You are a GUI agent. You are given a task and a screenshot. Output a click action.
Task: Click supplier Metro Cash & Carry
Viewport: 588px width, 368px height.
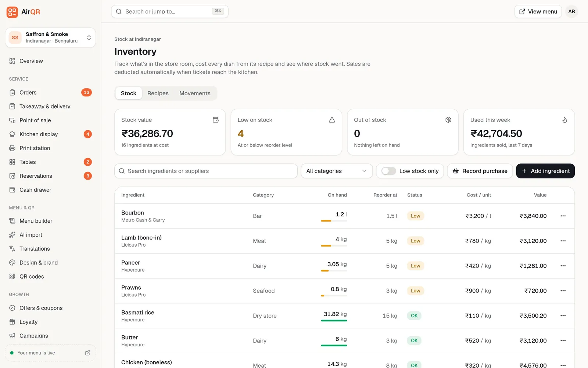143,220
